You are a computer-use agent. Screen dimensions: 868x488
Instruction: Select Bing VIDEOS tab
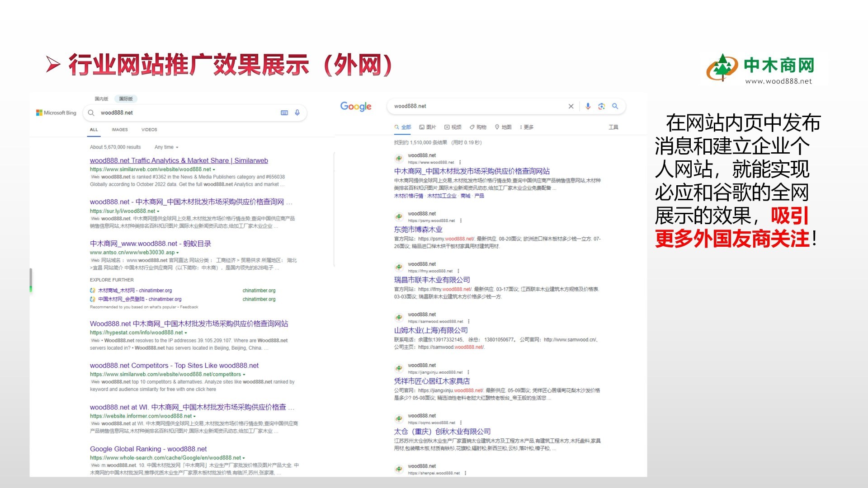149,130
